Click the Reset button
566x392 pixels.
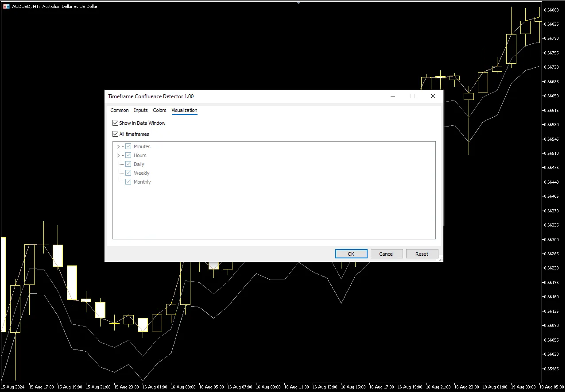point(422,254)
